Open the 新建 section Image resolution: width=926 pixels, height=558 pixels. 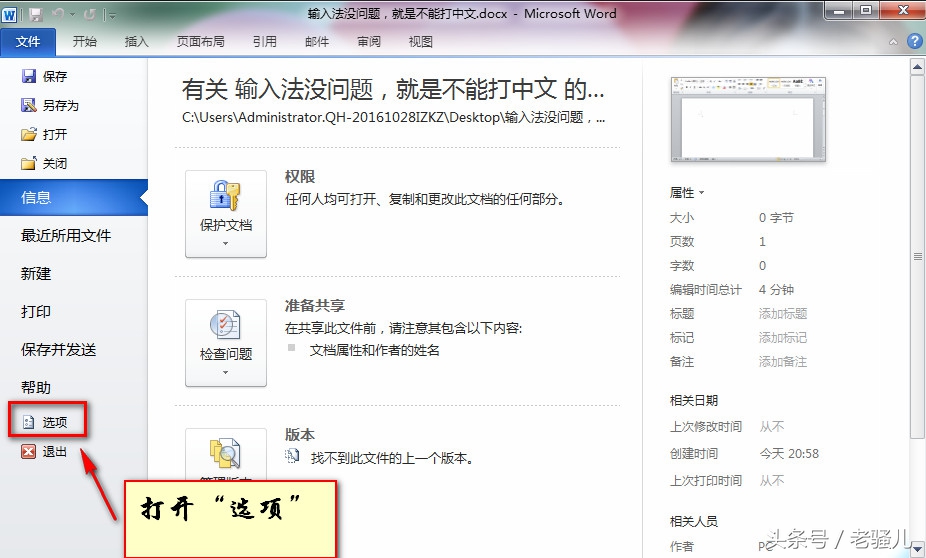[x=36, y=273]
